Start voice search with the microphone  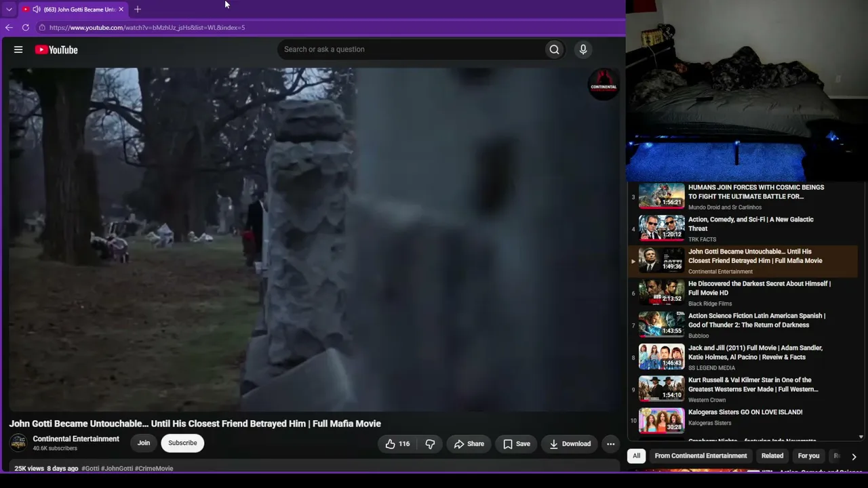(x=583, y=49)
